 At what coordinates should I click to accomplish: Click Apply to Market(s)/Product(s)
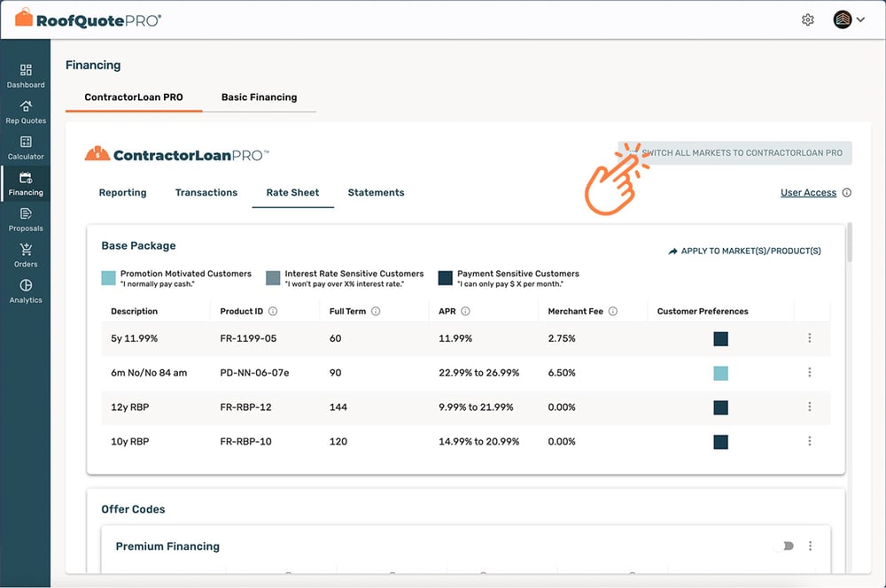coord(745,251)
